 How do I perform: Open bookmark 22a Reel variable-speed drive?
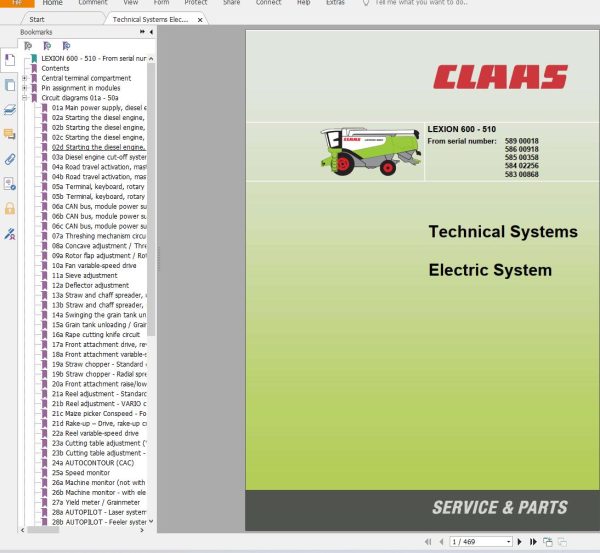pos(95,434)
